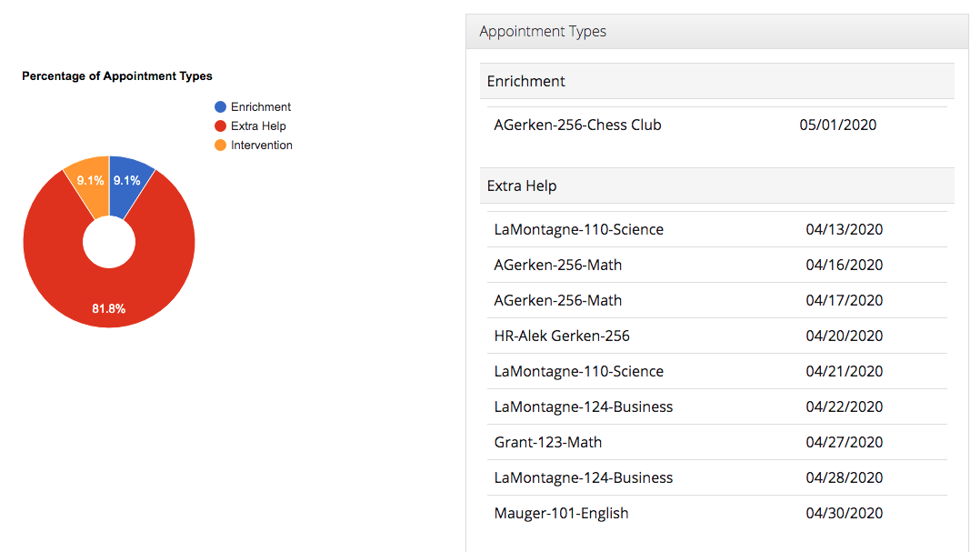This screenshot has height=552, width=980.
Task: Select the Intervention legend label
Action: pos(262,146)
